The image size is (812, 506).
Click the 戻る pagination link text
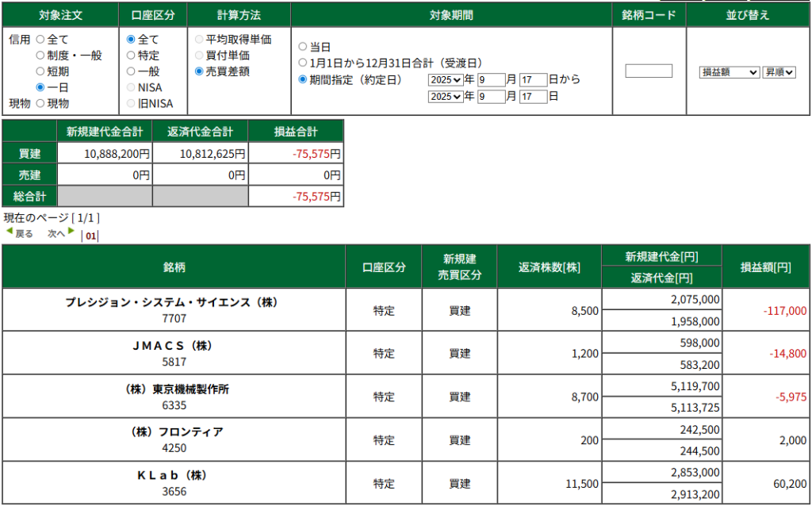click(25, 234)
